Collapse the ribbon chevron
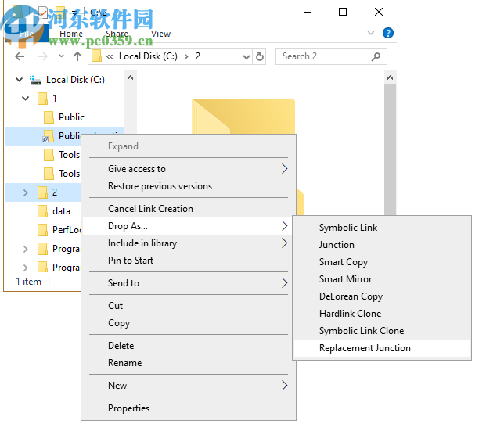 [x=371, y=33]
